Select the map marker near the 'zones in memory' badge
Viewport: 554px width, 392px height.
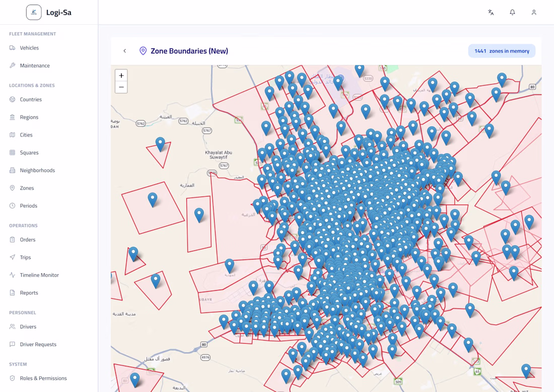[x=502, y=80]
